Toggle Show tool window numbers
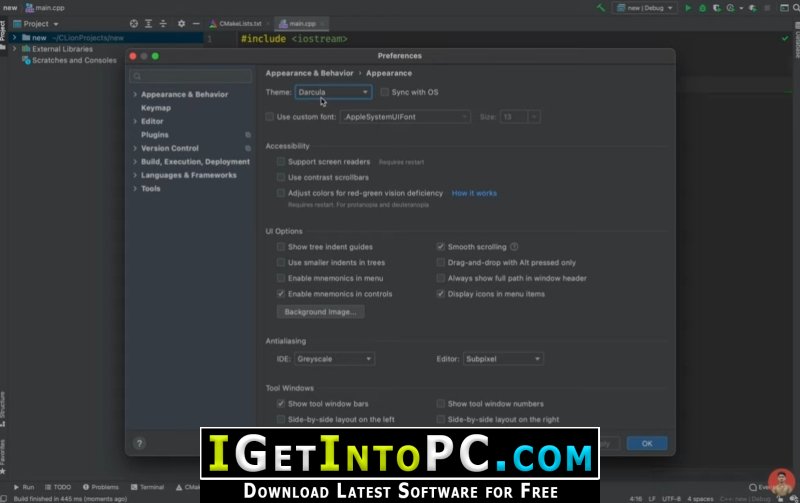Screen dimensions: 800x503 coord(440,404)
